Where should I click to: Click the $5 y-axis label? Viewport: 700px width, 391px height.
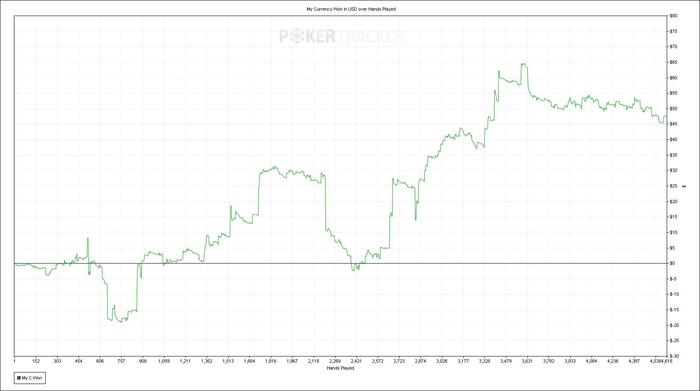click(672, 248)
